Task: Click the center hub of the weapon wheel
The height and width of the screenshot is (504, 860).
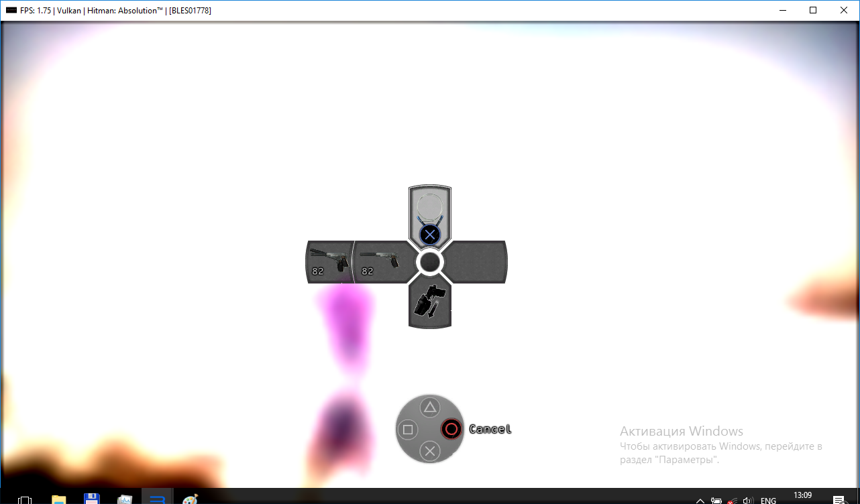Action: click(x=430, y=263)
